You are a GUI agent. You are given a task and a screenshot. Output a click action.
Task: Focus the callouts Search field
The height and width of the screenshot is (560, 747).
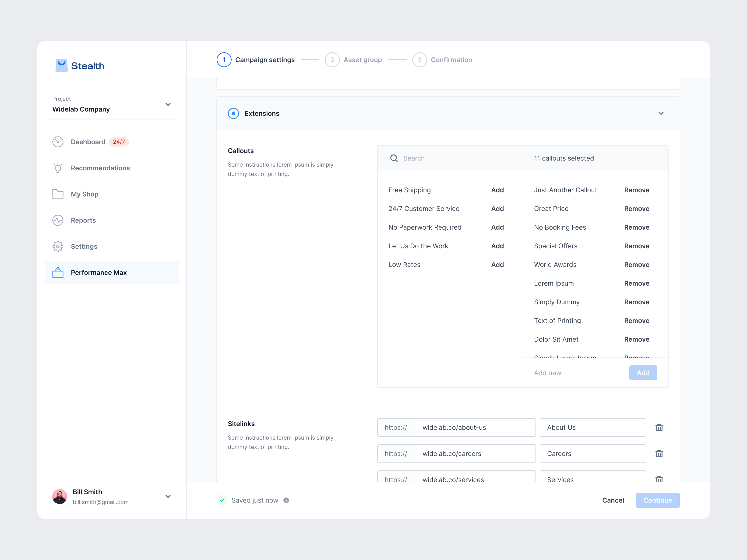click(450, 158)
